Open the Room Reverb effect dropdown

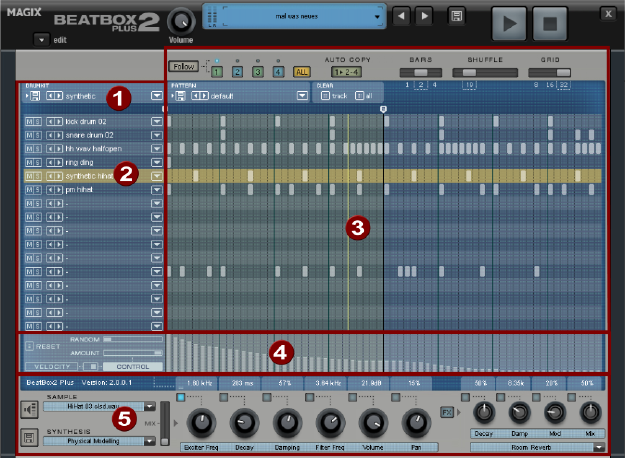(x=599, y=447)
